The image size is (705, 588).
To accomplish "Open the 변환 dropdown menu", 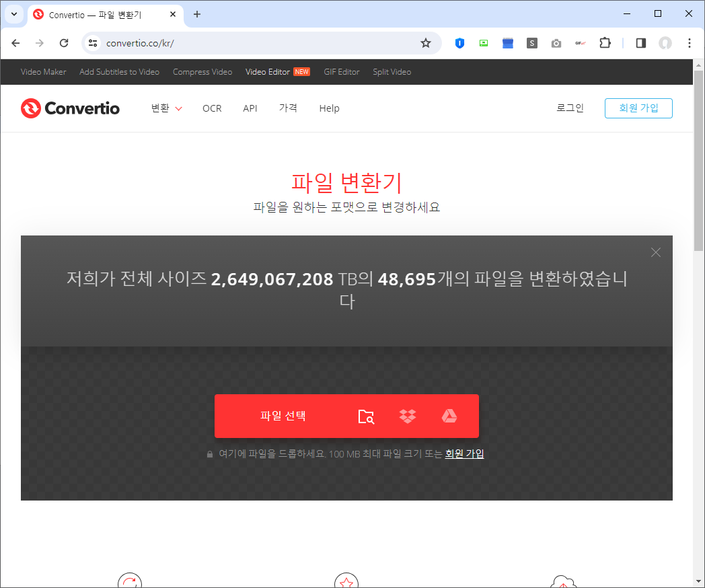I will pos(165,108).
